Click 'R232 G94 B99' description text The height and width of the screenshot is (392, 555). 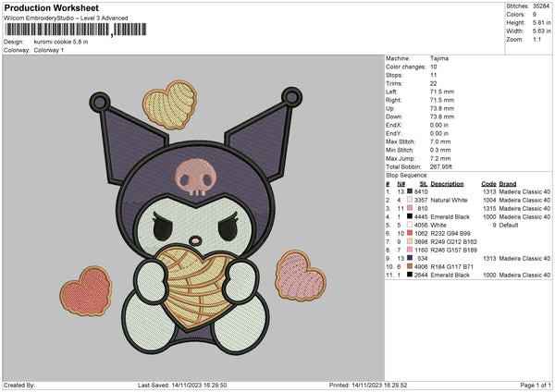point(450,233)
